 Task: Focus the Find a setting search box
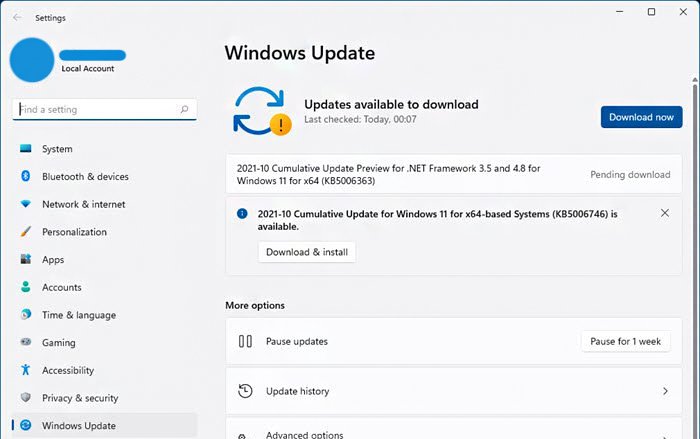click(104, 109)
